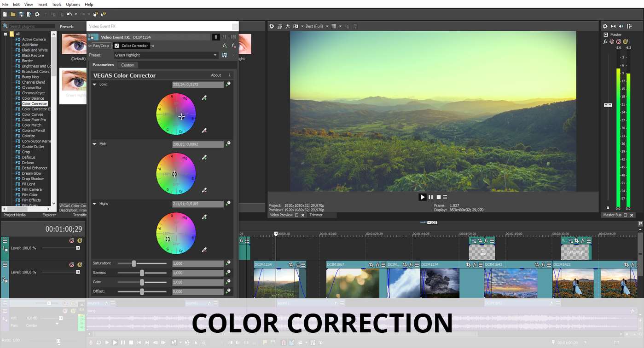Screen dimensions: 644x348
Task: Open the undo history dropdown arrow
Action: pyautogui.click(x=75, y=14)
